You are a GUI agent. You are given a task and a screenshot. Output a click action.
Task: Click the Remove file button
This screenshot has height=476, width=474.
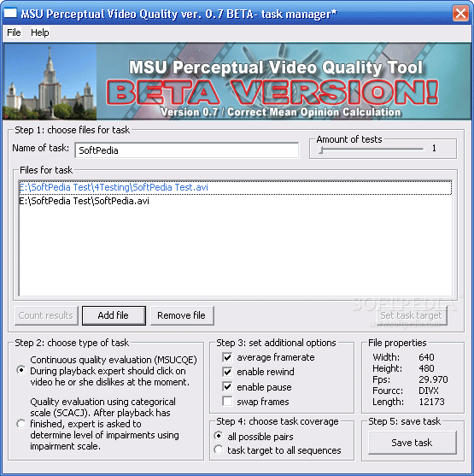pos(182,315)
